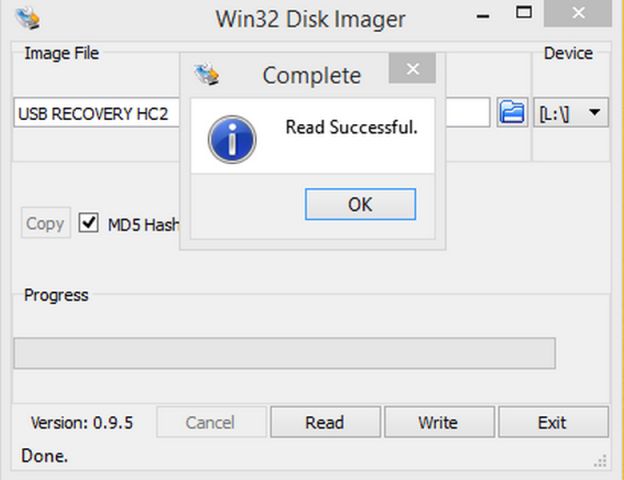Minimize the Win32 Disk Imager window
This screenshot has width=624, height=480.
click(x=483, y=16)
